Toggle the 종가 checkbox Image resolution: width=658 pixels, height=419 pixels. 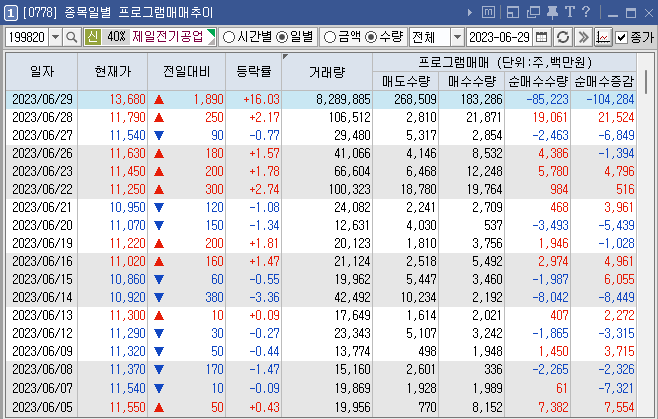point(621,37)
